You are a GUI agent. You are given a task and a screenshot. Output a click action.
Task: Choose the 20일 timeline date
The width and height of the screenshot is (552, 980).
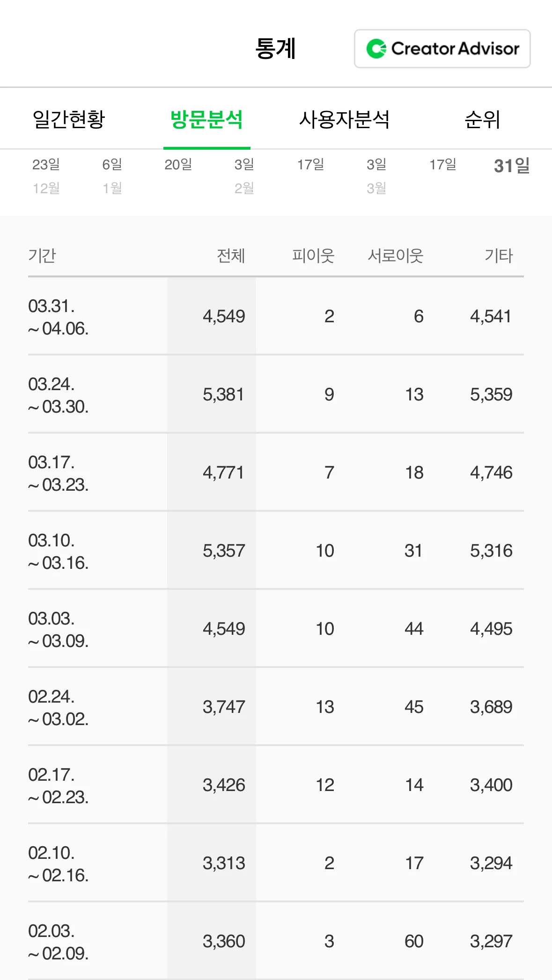178,165
